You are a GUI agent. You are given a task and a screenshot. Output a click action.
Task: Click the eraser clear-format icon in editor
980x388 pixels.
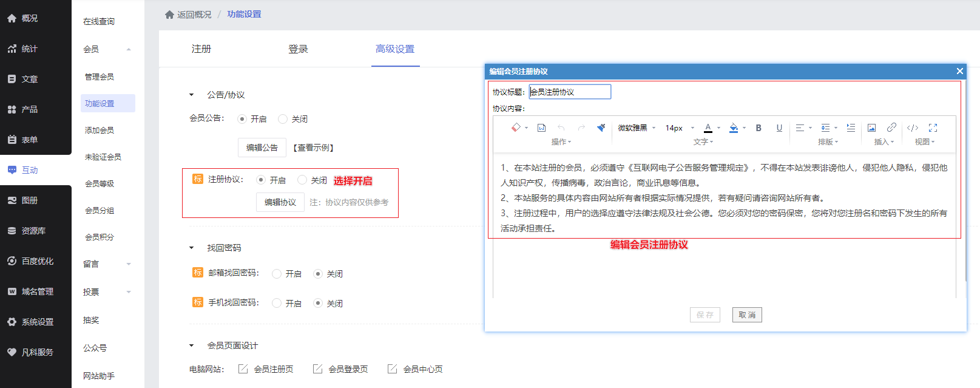tap(516, 128)
